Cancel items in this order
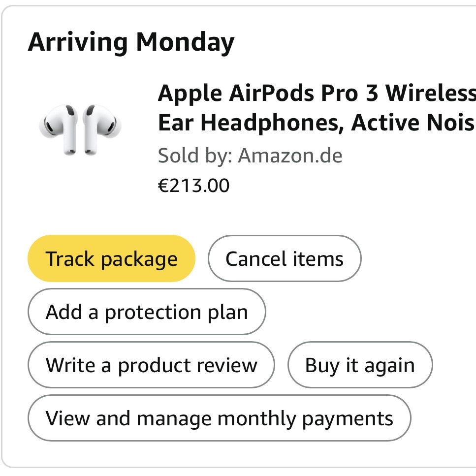Viewport: 476px width, 476px height. [285, 258]
